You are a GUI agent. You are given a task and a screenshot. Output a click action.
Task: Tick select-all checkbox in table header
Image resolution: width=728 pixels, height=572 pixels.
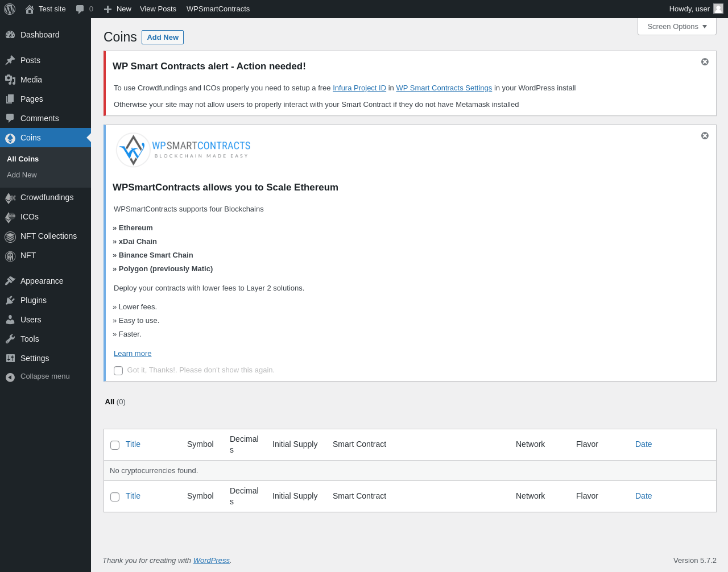click(115, 445)
